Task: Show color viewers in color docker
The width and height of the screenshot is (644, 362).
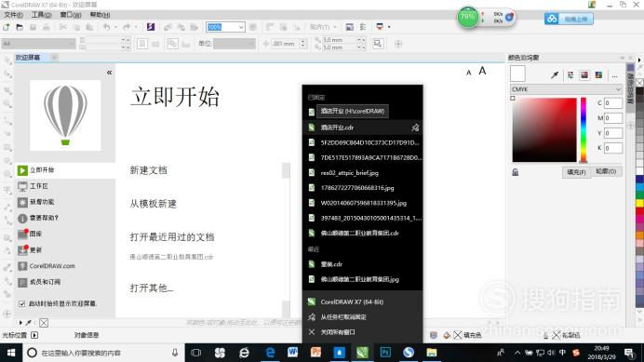Action: pyautogui.click(x=584, y=74)
